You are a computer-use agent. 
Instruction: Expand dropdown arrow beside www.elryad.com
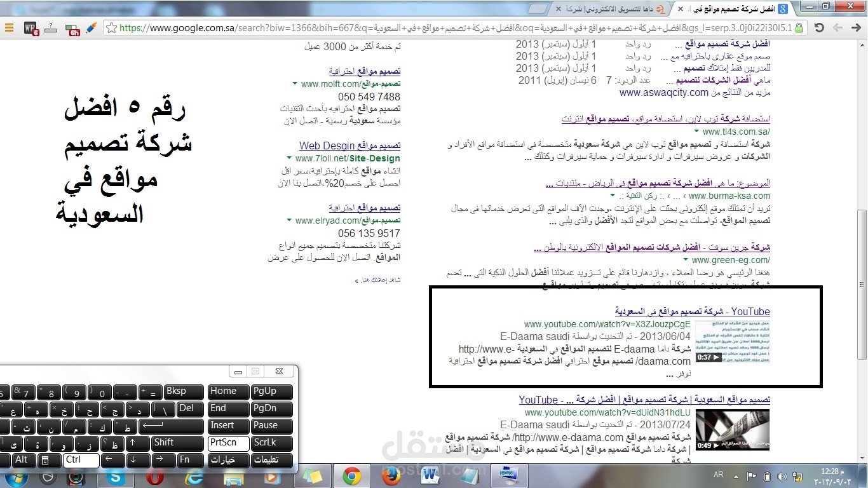(x=290, y=220)
